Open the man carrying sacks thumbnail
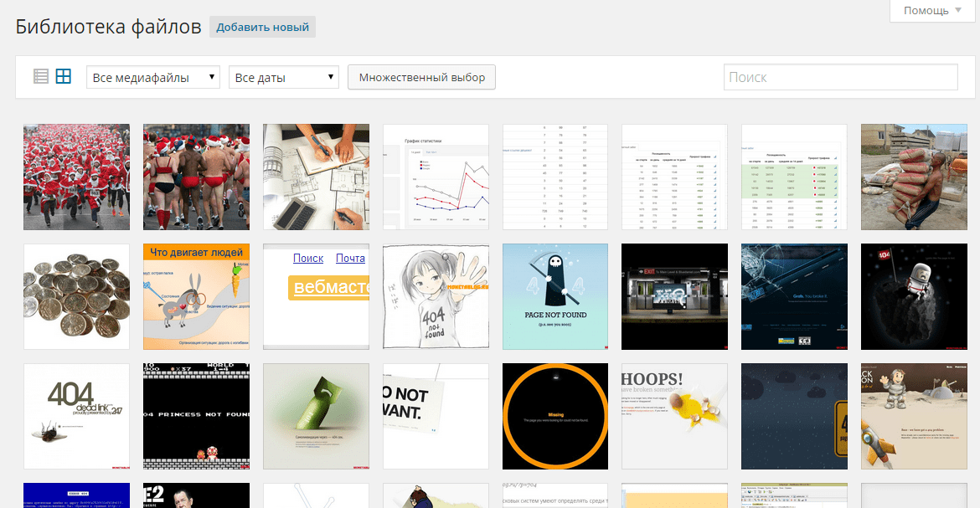 (x=914, y=177)
